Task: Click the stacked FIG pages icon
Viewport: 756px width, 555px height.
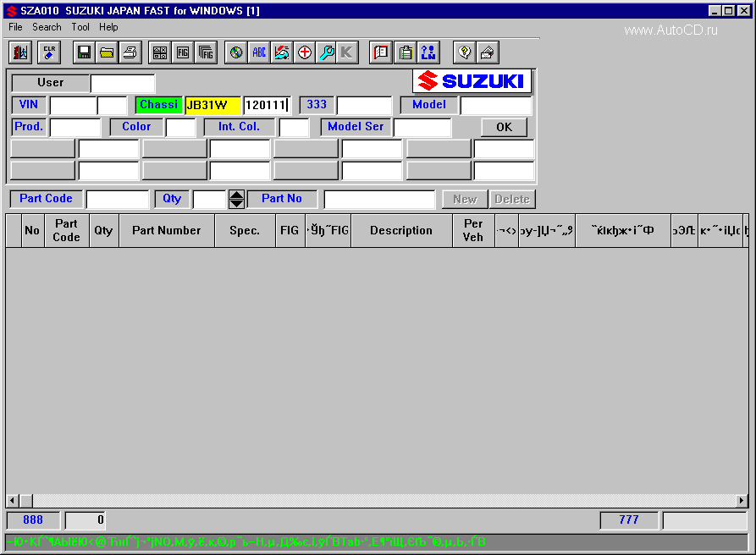Action: click(x=206, y=52)
